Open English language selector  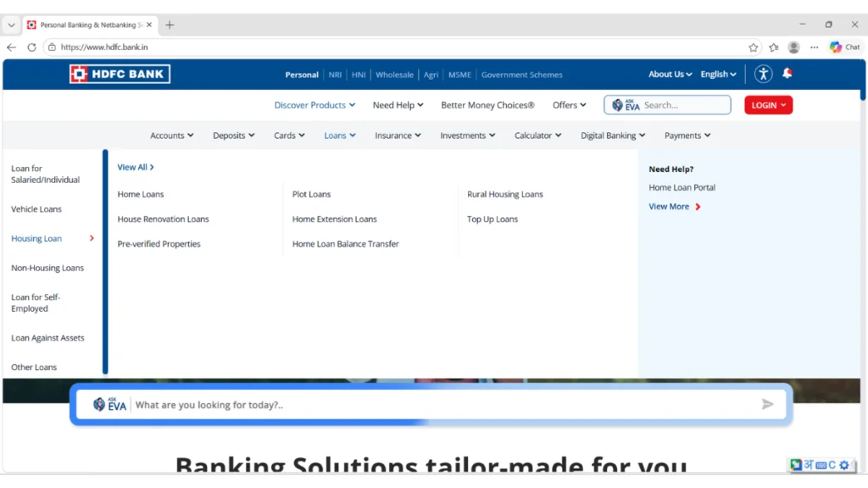718,75
